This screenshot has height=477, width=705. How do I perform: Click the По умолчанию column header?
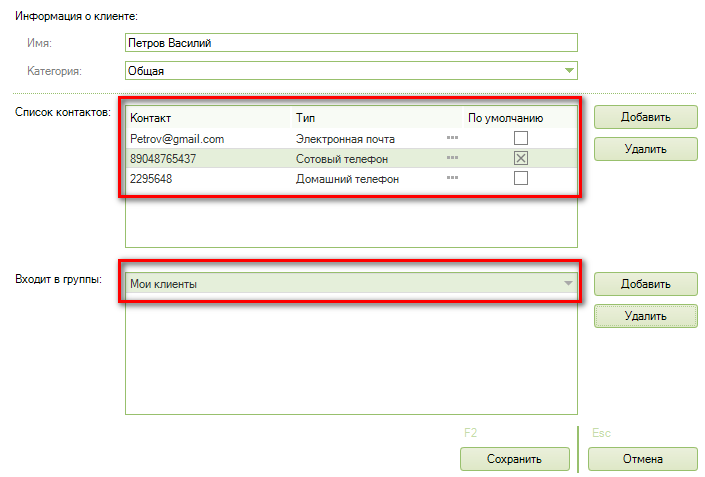point(505,118)
